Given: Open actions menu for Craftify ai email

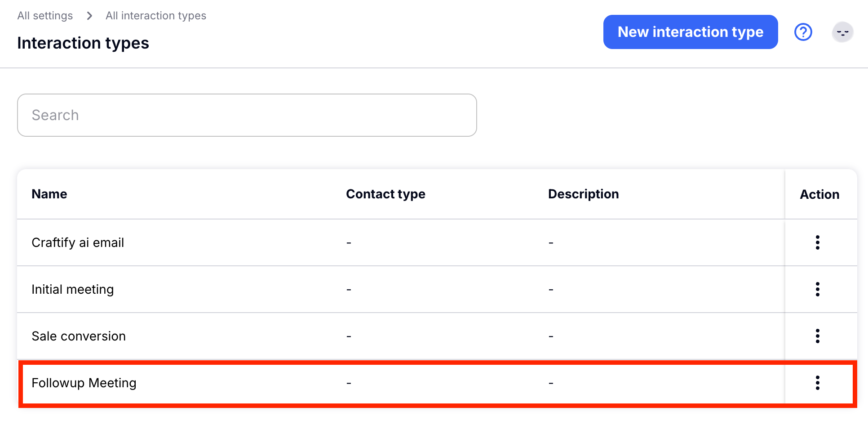Looking at the screenshot, I should point(817,242).
